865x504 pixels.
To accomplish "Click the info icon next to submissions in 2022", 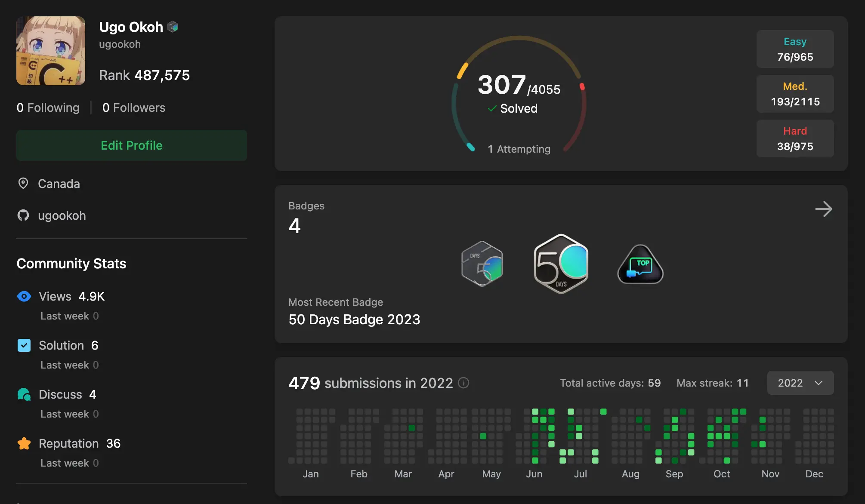I will 463,383.
